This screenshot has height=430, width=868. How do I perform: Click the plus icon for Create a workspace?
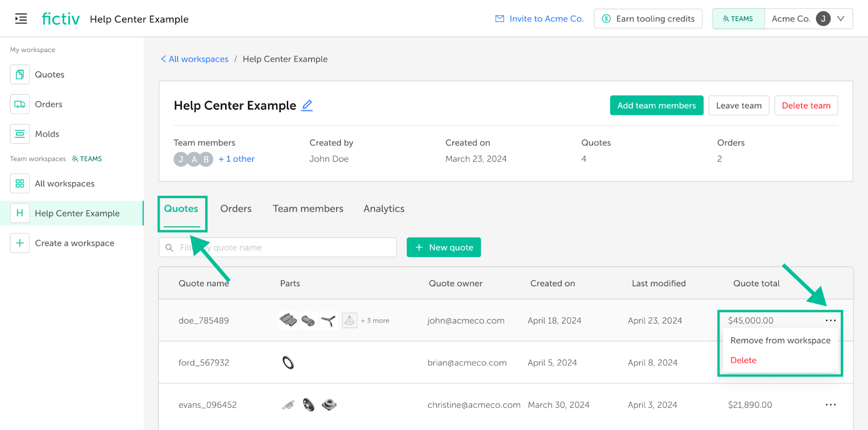(20, 243)
